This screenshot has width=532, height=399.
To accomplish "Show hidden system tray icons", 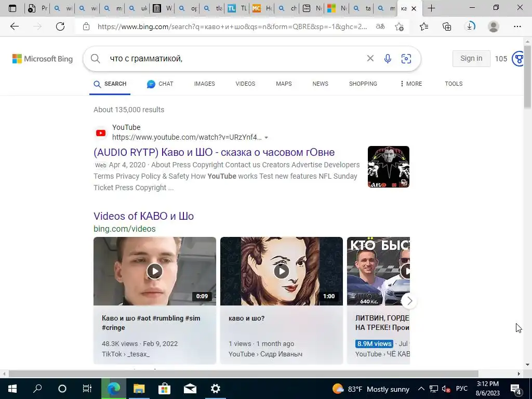I will tap(421, 389).
